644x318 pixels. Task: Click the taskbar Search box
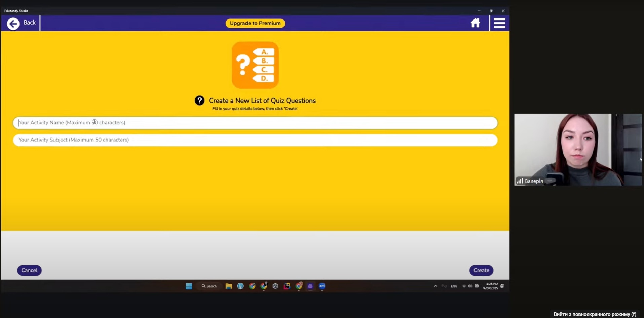coord(209,286)
